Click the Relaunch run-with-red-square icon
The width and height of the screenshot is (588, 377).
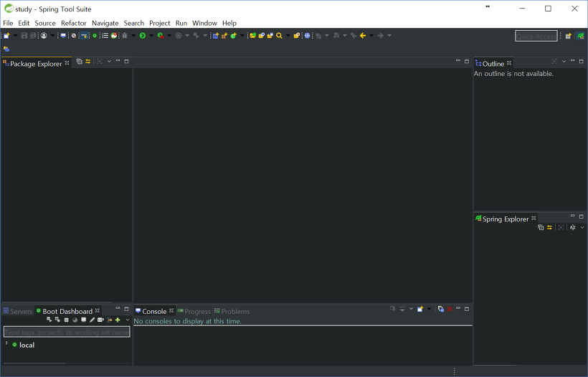pyautogui.click(x=161, y=36)
